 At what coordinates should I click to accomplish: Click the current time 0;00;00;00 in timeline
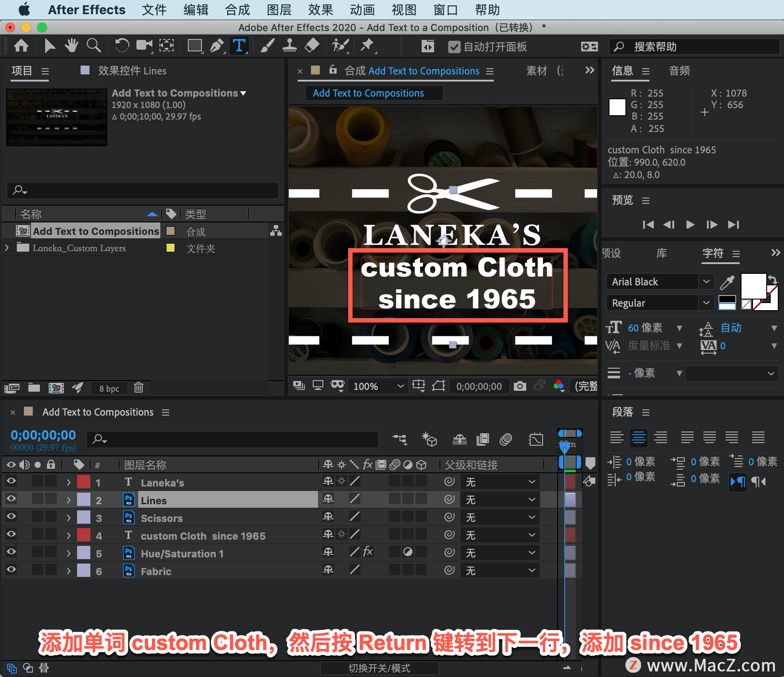coord(43,435)
